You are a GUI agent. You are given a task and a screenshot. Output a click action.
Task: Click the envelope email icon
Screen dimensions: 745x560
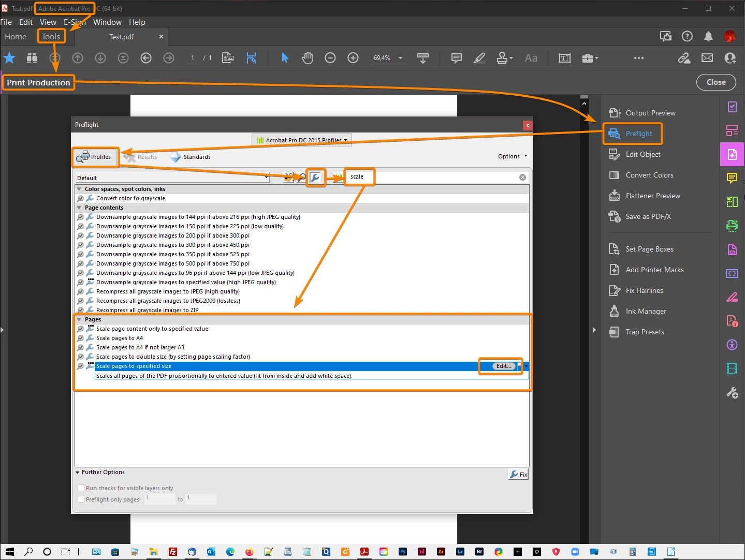click(707, 58)
